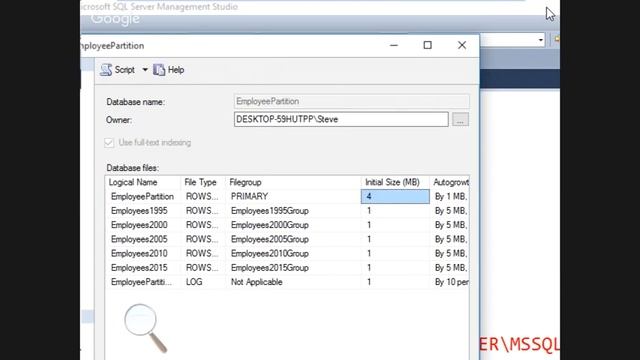Click the File Type column header

pos(203,182)
